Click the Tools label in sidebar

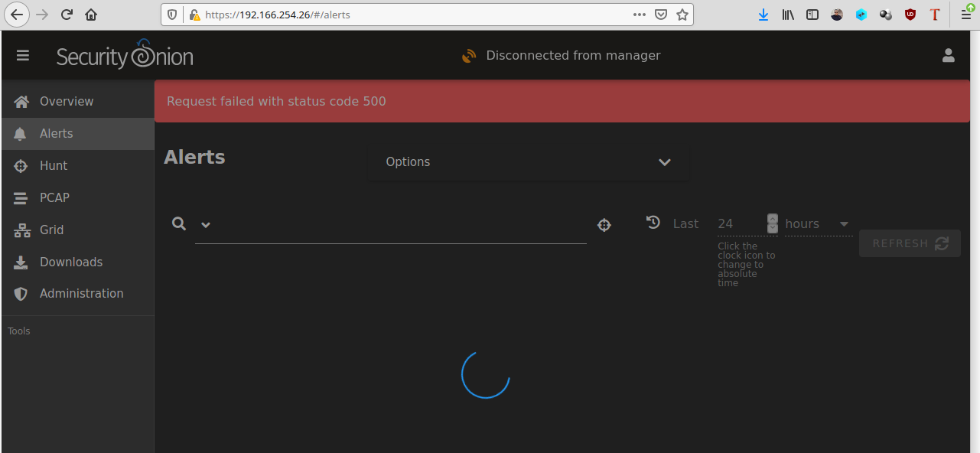[19, 331]
